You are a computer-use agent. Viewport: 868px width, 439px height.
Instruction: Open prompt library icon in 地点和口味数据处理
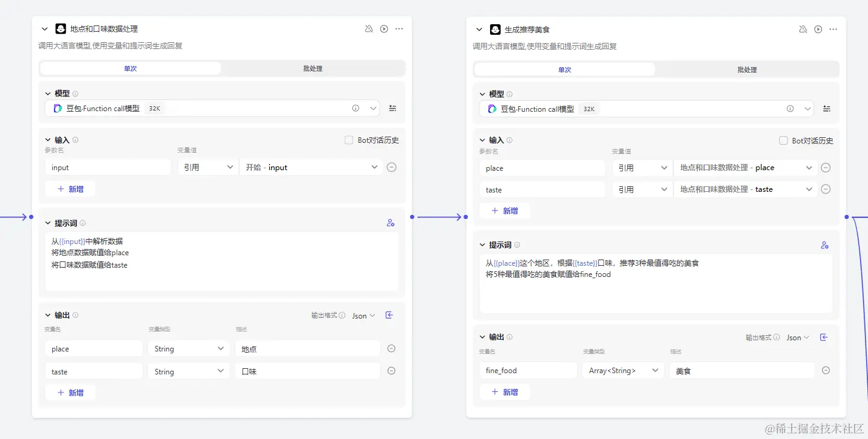tap(391, 223)
